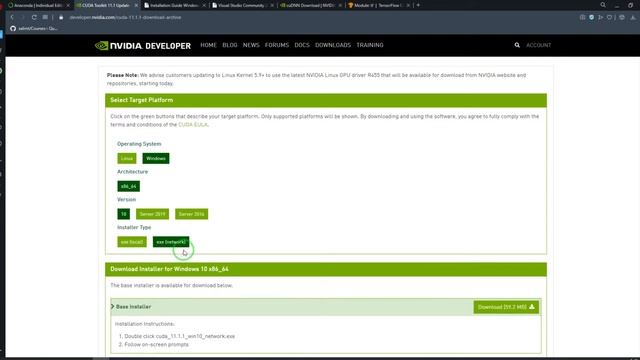640x360 pixels.
Task: Open the BLOG menu item
Action: pos(230,45)
